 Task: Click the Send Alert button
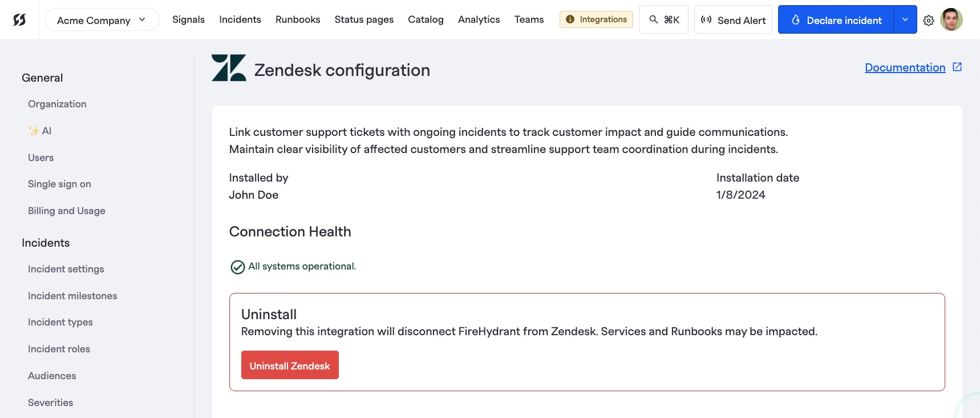pos(733,20)
